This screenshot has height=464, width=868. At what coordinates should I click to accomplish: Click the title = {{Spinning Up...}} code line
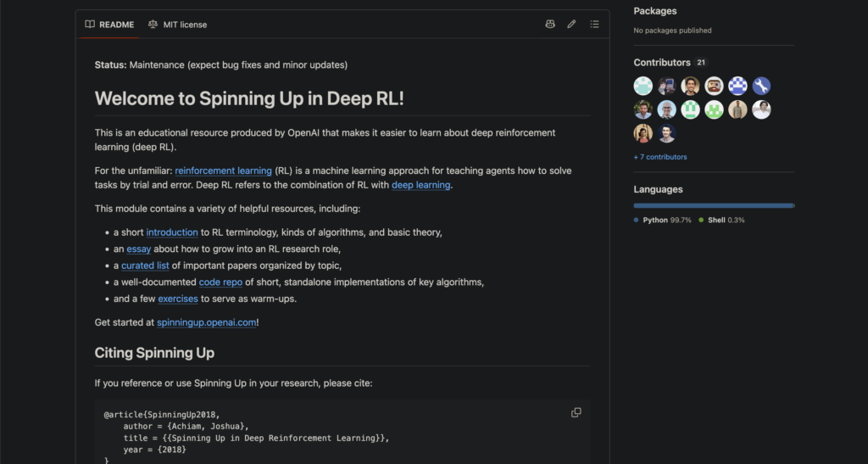tap(256, 438)
